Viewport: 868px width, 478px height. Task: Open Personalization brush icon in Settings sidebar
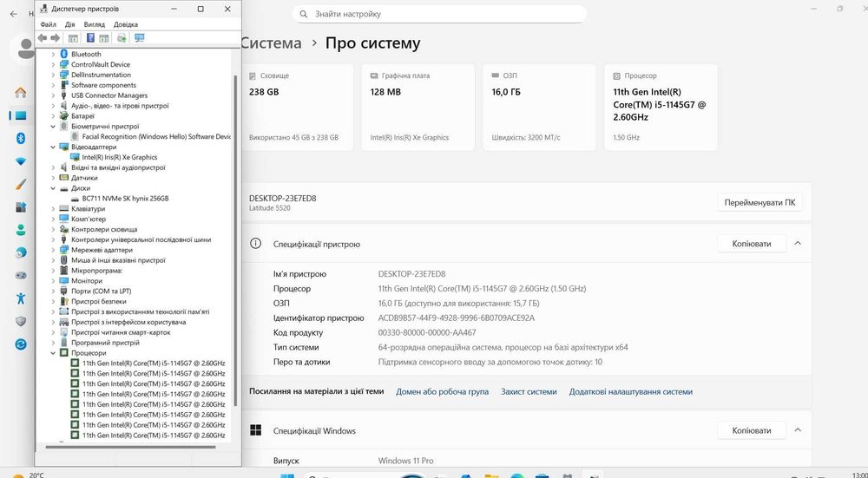[21, 184]
